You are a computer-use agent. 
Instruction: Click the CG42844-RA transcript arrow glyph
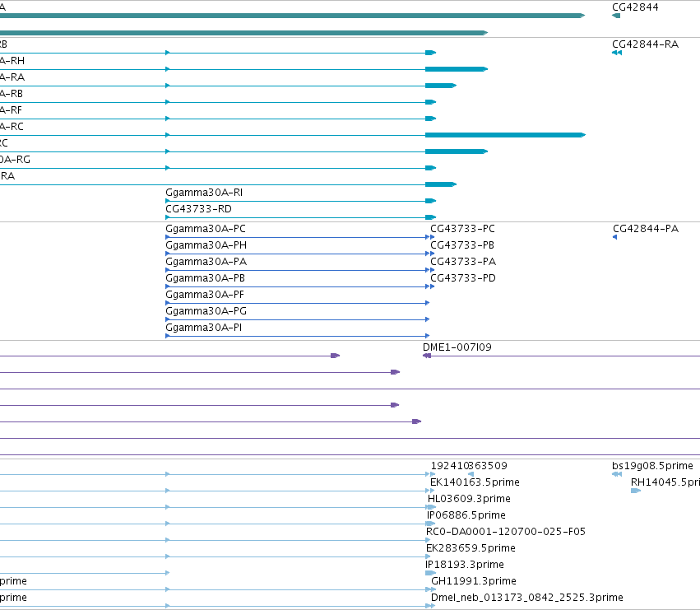click(x=617, y=53)
